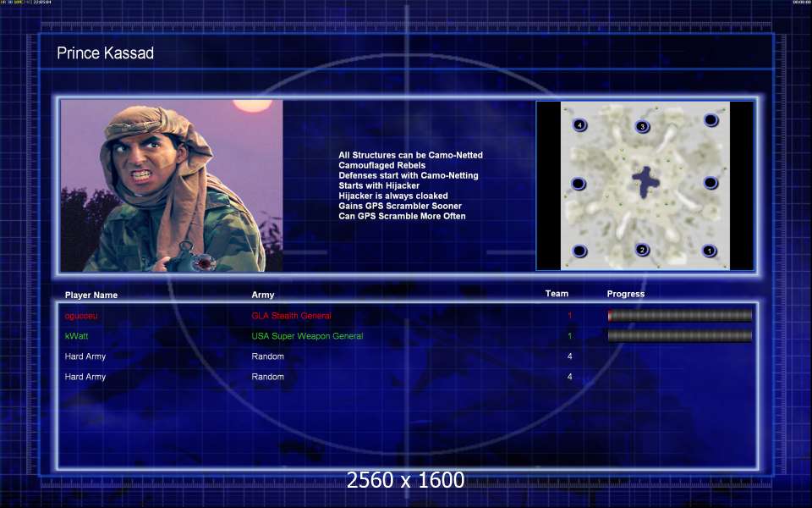Select the kWatt player name
This screenshot has width=812, height=508.
tap(76, 336)
